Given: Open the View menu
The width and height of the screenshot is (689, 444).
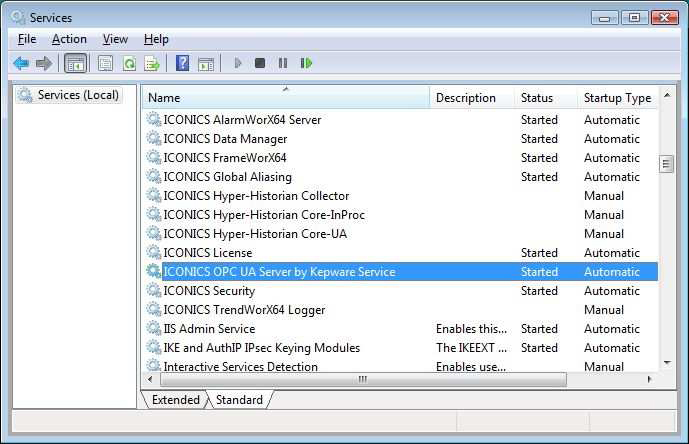Looking at the screenshot, I should coord(115,39).
